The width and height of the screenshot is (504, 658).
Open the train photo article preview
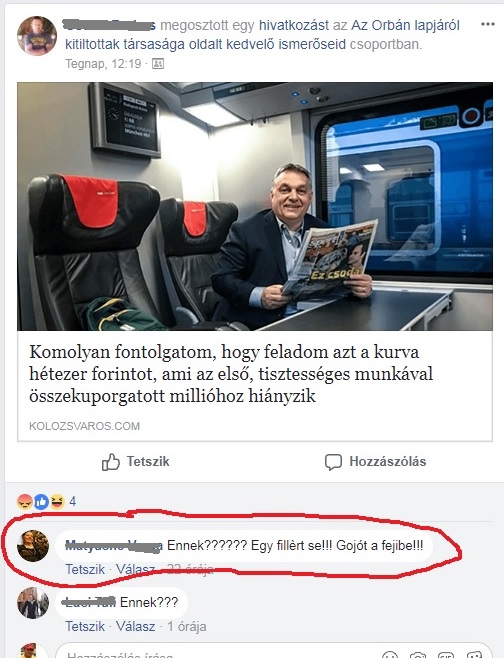[255, 206]
